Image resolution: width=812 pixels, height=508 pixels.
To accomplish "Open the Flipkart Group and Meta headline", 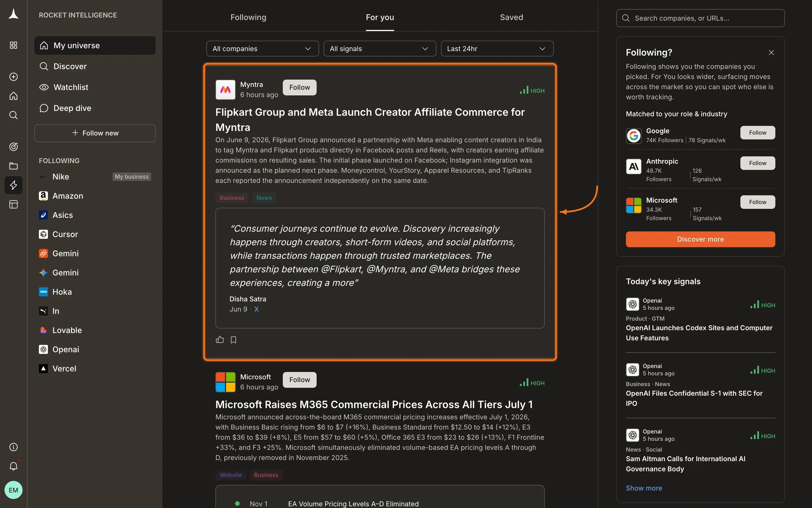I will [370, 120].
